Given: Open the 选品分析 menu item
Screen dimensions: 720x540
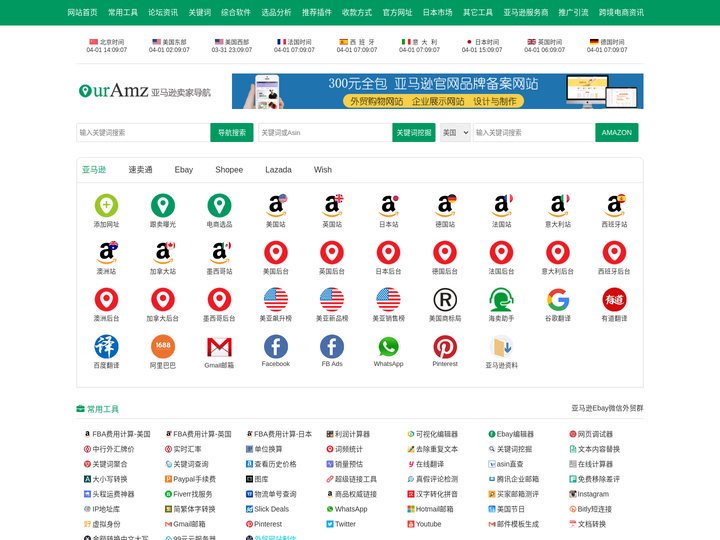Looking at the screenshot, I should pos(276,12).
